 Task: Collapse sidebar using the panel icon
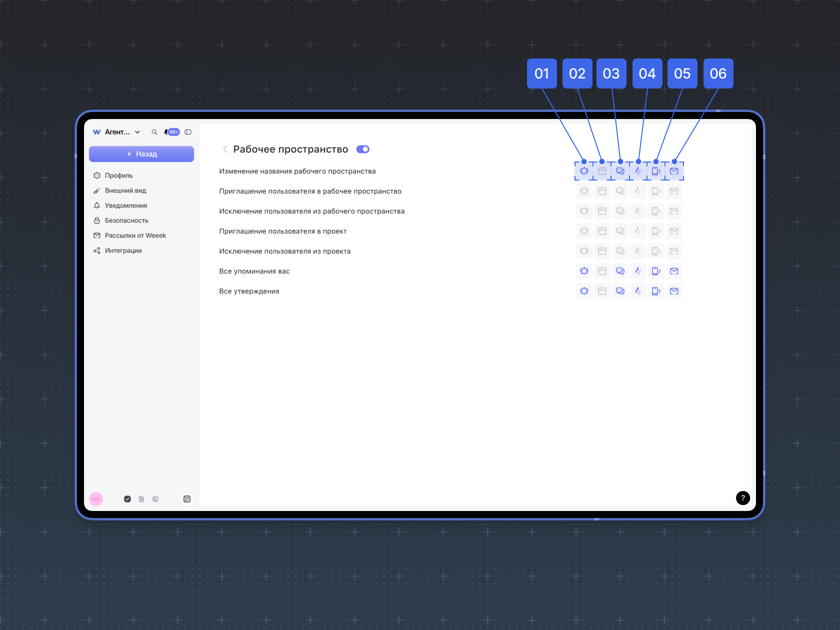(188, 132)
